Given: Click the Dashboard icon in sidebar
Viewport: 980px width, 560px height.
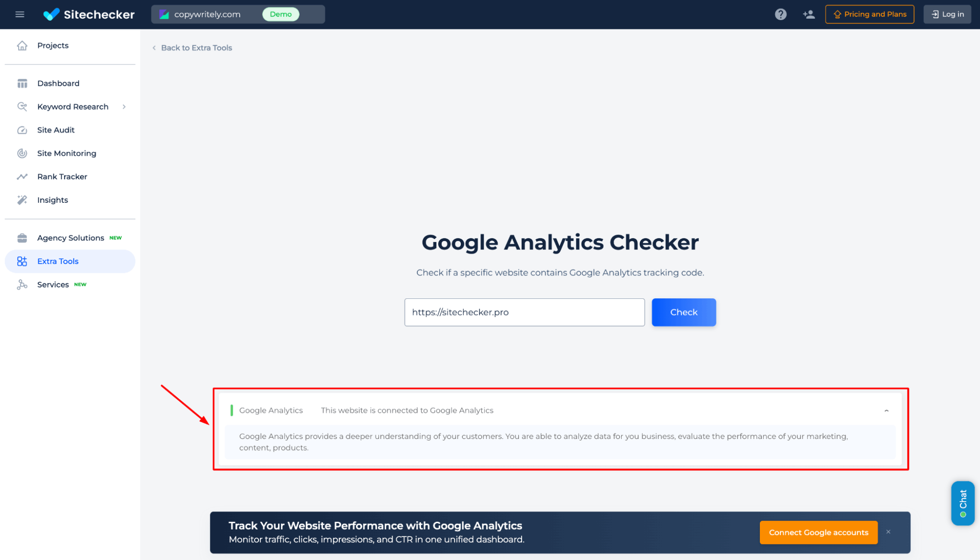Looking at the screenshot, I should (22, 83).
